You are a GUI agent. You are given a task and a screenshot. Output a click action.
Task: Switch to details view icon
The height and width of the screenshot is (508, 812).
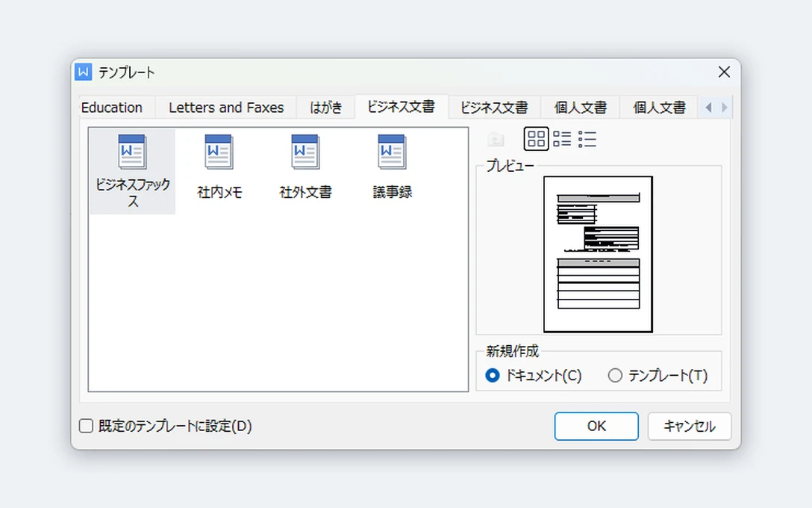(x=587, y=138)
